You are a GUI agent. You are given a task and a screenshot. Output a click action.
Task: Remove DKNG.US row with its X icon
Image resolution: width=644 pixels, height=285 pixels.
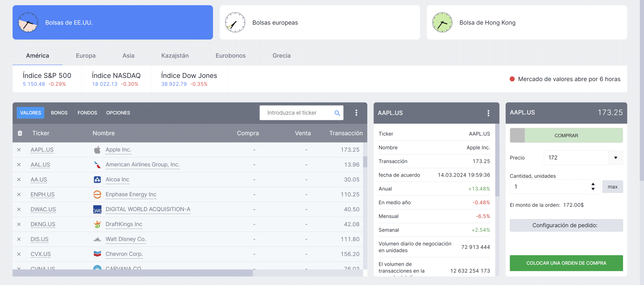point(19,224)
